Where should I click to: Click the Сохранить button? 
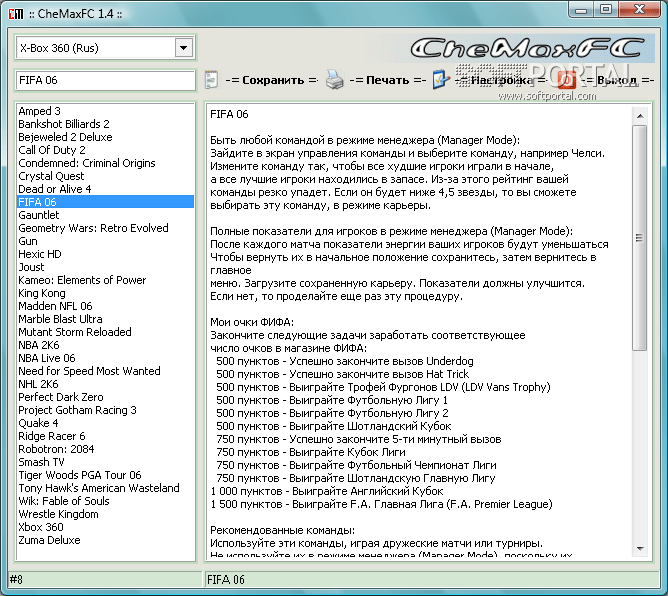point(272,80)
